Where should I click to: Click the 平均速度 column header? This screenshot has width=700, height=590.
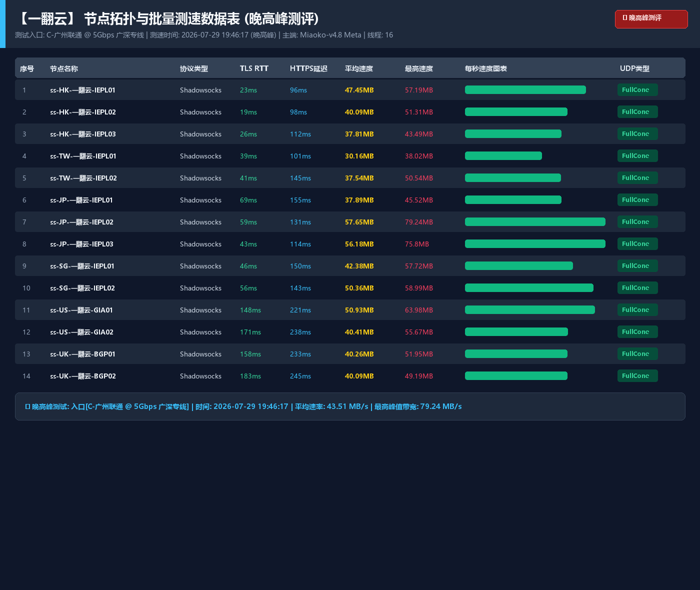[x=359, y=68]
